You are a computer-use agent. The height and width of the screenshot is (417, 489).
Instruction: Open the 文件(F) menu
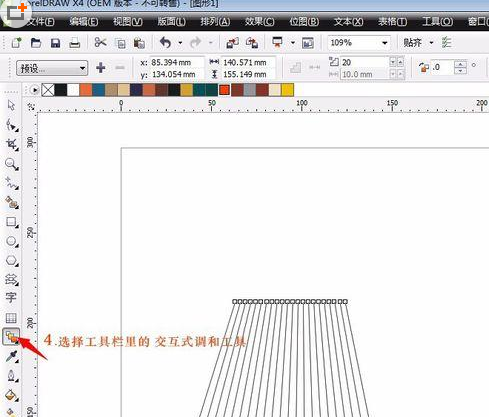[x=41, y=22]
